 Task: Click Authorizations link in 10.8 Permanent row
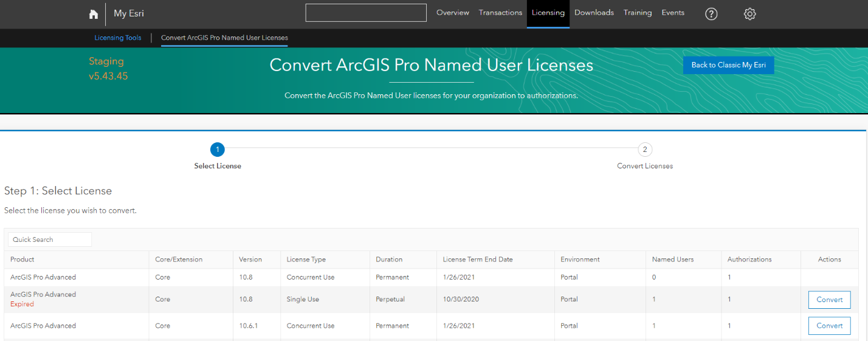coord(729,277)
